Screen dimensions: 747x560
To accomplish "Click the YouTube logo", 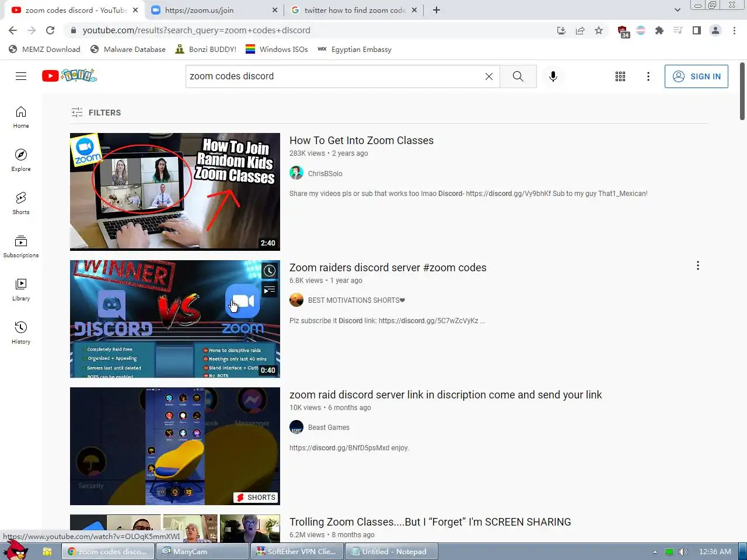I will pyautogui.click(x=69, y=76).
